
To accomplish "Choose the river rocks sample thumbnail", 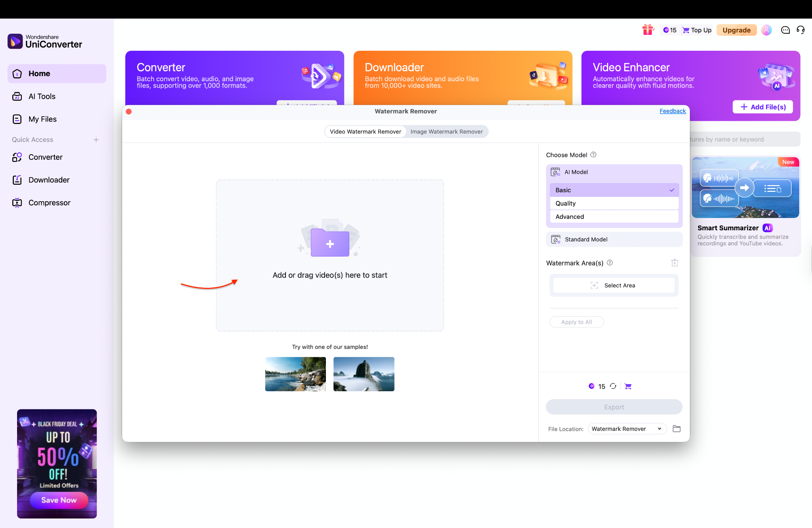I will coord(295,374).
